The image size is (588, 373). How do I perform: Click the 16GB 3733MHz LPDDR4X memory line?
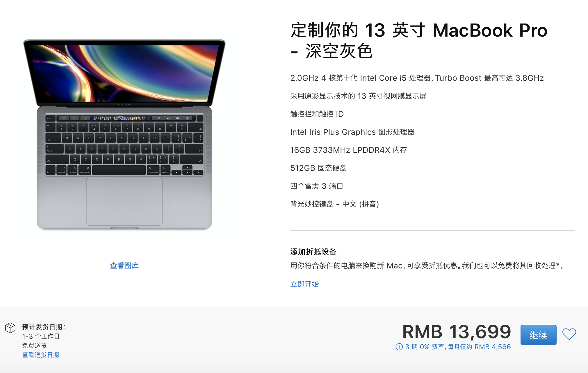349,150
